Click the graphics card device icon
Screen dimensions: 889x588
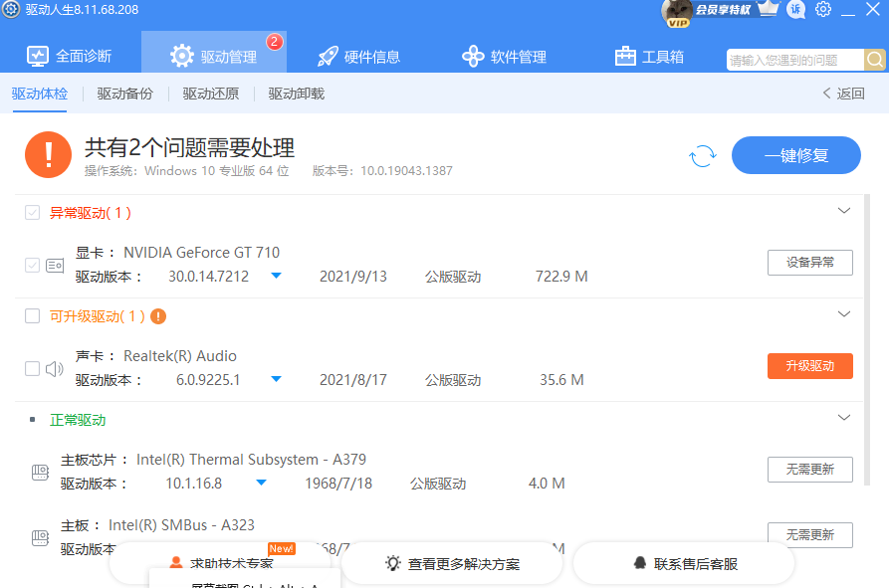click(55, 265)
